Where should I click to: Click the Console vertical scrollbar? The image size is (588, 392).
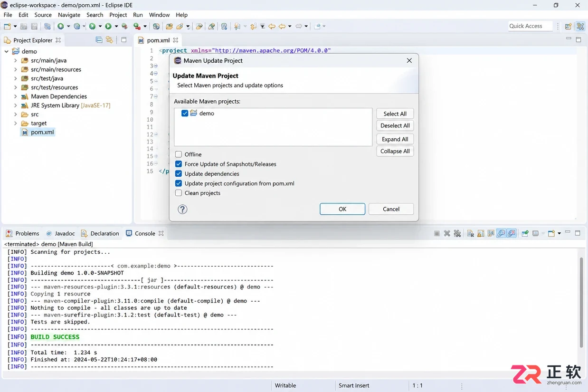pyautogui.click(x=581, y=302)
